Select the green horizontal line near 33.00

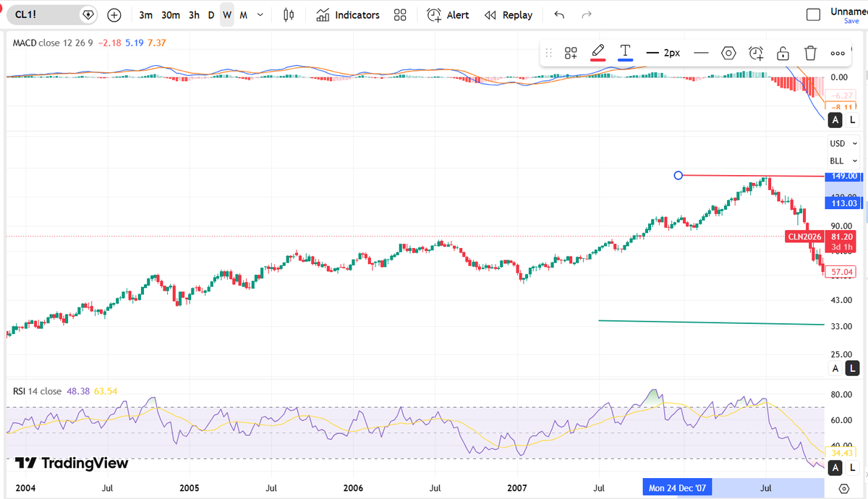711,323
